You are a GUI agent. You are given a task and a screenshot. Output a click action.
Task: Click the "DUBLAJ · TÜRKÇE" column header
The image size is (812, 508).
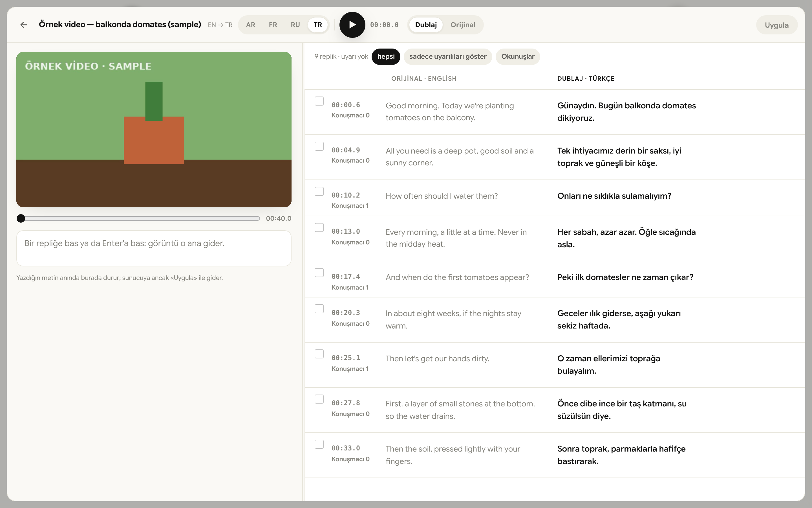pyautogui.click(x=586, y=79)
